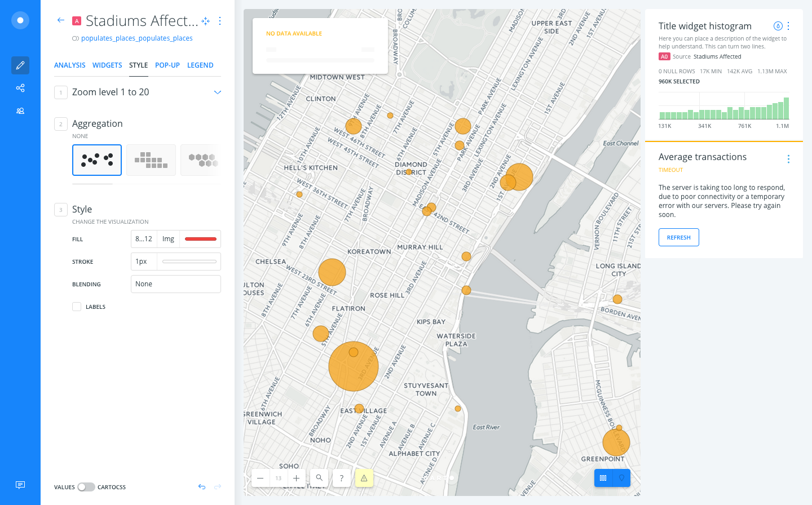Open fill size value 8...12
The width and height of the screenshot is (812, 505).
click(x=144, y=239)
